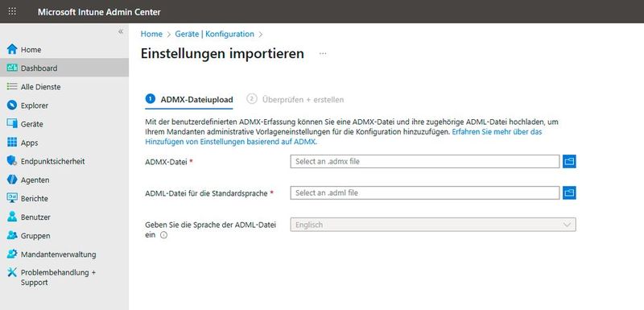
Task: Click the Problembehandlung wrench icon
Action: (x=12, y=273)
